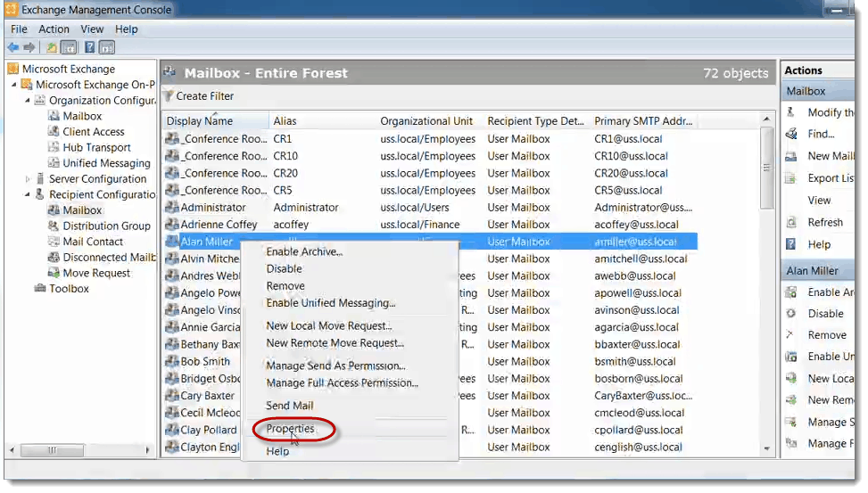Select Disable in the context menu
The height and width of the screenshot is (493, 868).
[284, 269]
